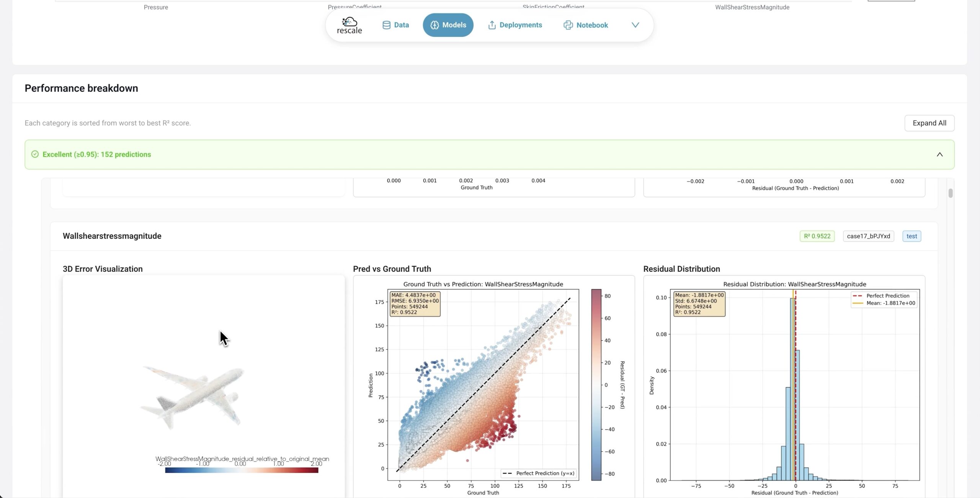Click the scatter plot MAE stats box
980x498 pixels.
point(415,304)
